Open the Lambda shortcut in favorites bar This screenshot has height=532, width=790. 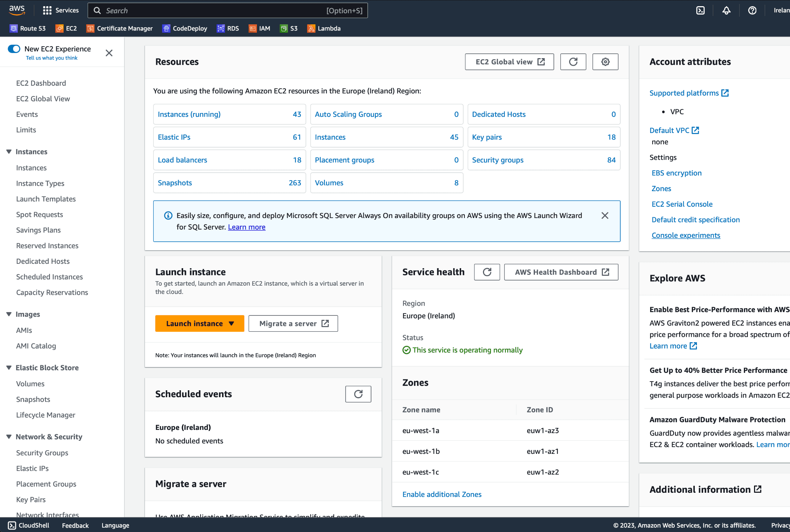click(324, 28)
